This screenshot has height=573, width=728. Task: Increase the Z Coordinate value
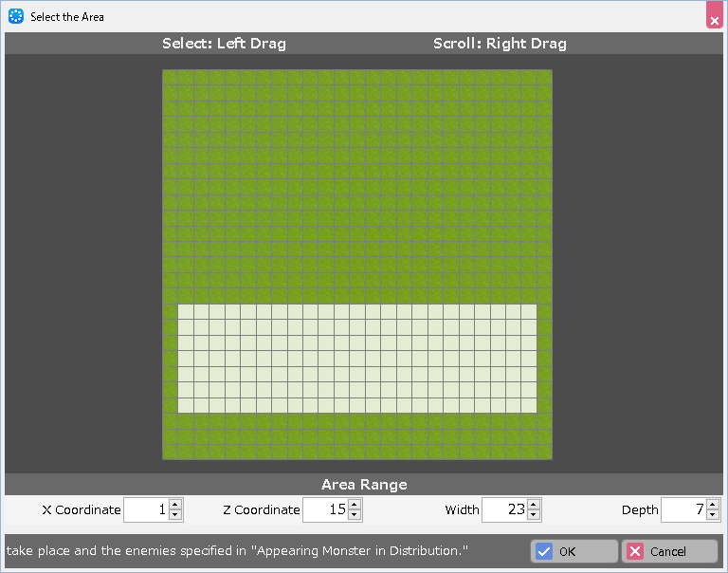point(355,504)
